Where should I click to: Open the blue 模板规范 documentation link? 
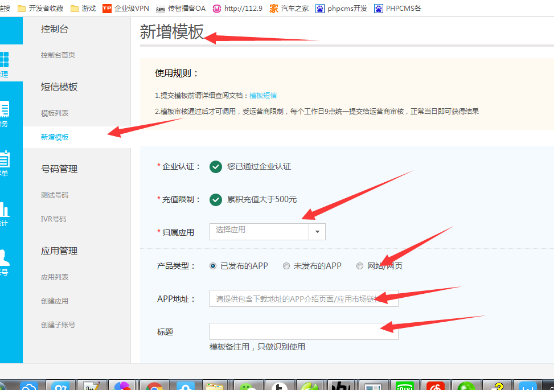tap(263, 95)
